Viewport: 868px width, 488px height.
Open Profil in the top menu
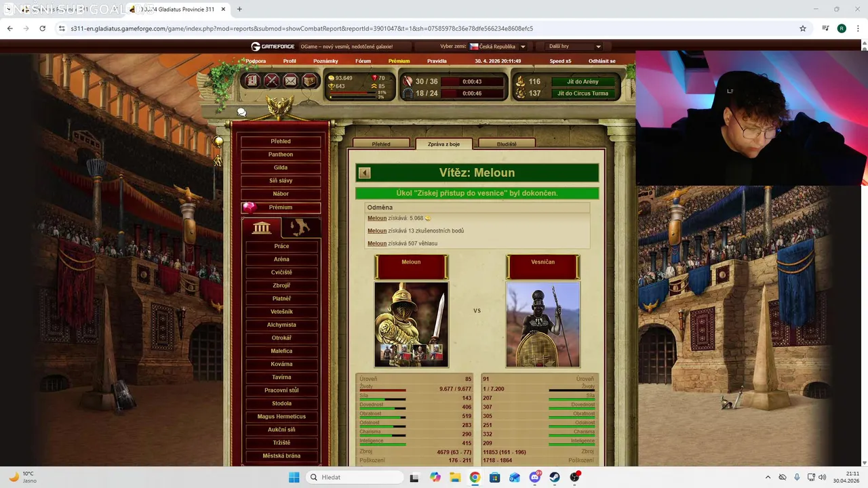[x=290, y=61]
